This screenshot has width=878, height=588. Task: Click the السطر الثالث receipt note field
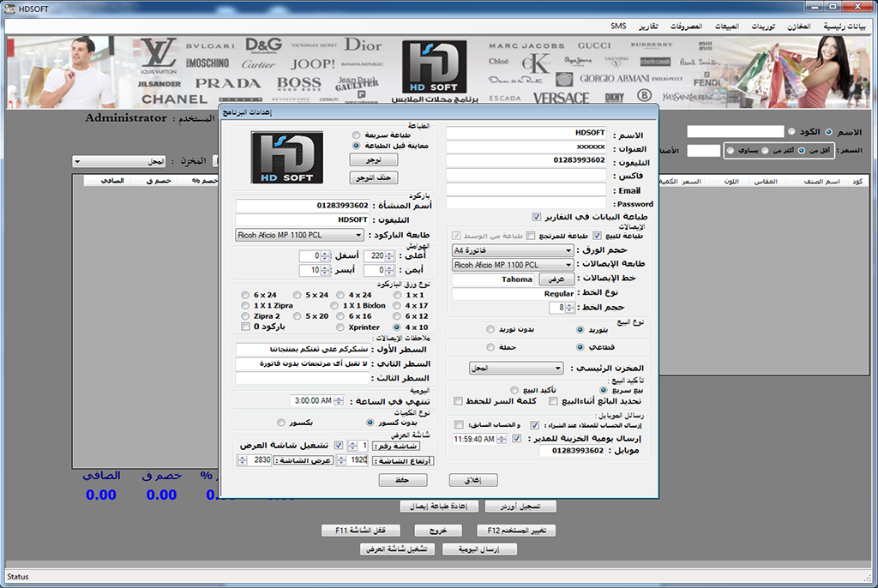pyautogui.click(x=303, y=379)
